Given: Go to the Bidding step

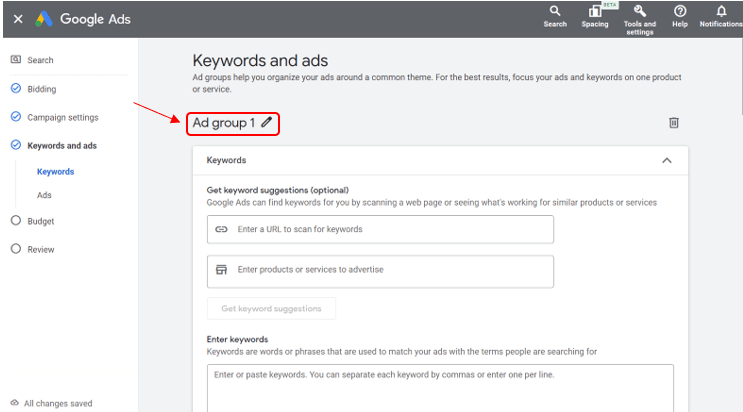Looking at the screenshot, I should [x=41, y=89].
